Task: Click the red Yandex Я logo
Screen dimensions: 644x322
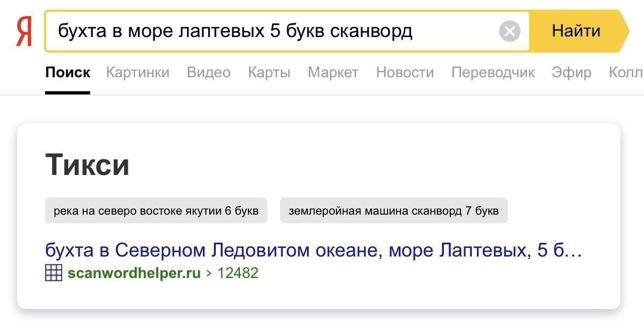Action: (24, 32)
